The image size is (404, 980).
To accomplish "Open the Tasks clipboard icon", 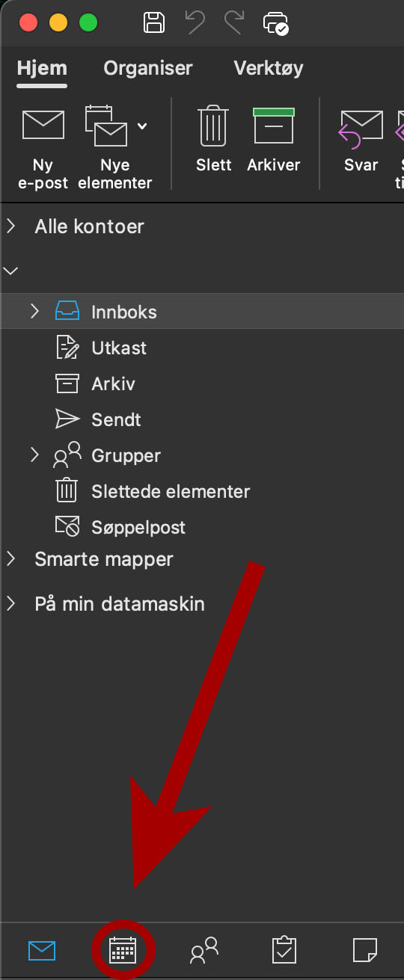I will [x=284, y=950].
